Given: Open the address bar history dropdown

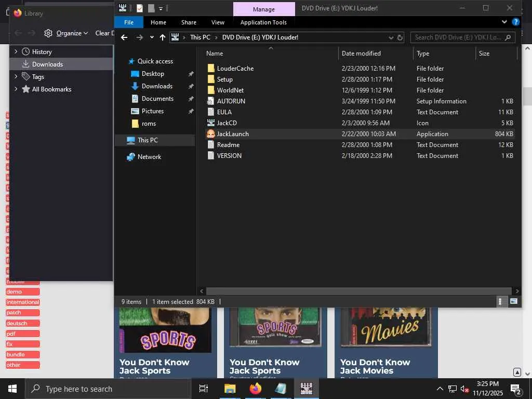Looking at the screenshot, I should point(391,37).
